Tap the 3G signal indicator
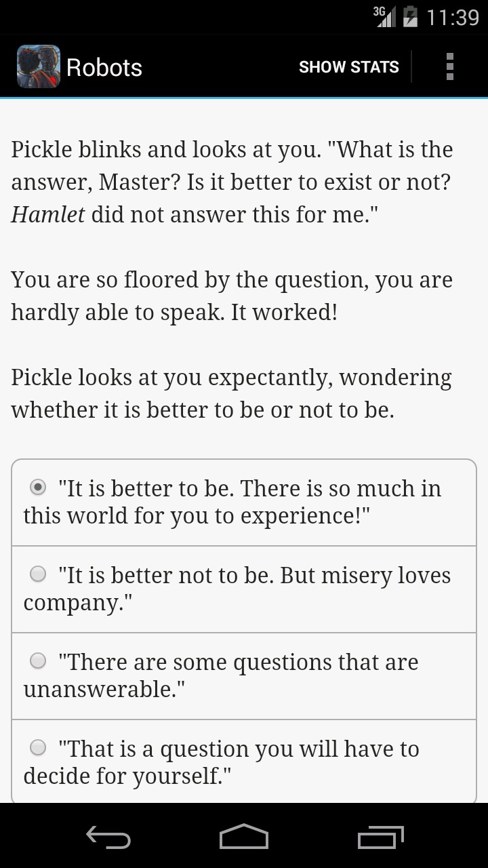Screen dimensions: 488x868 click(384, 17)
